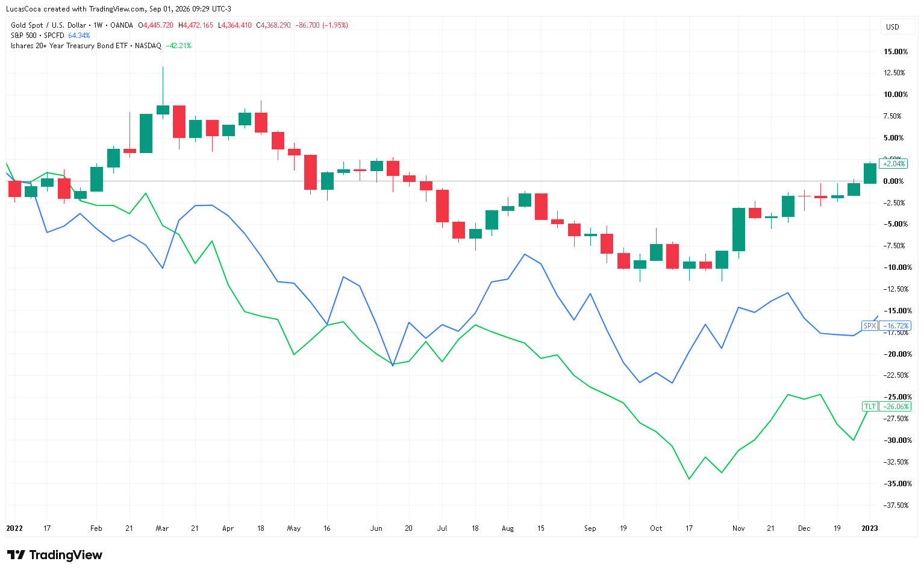The image size is (924, 573).
Task: Click the +2.04% gold price label
Action: click(x=893, y=163)
